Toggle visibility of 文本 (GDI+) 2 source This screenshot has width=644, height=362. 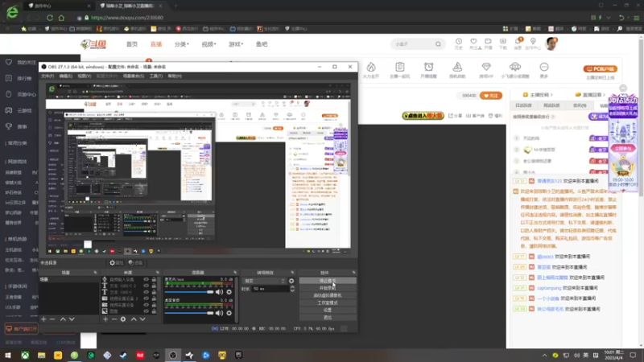point(146,286)
